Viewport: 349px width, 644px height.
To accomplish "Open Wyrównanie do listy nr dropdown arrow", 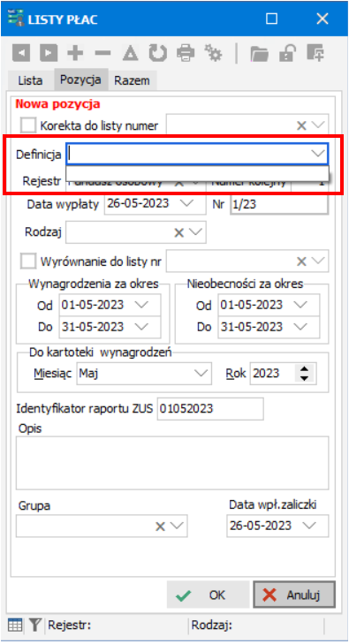I will click(318, 261).
